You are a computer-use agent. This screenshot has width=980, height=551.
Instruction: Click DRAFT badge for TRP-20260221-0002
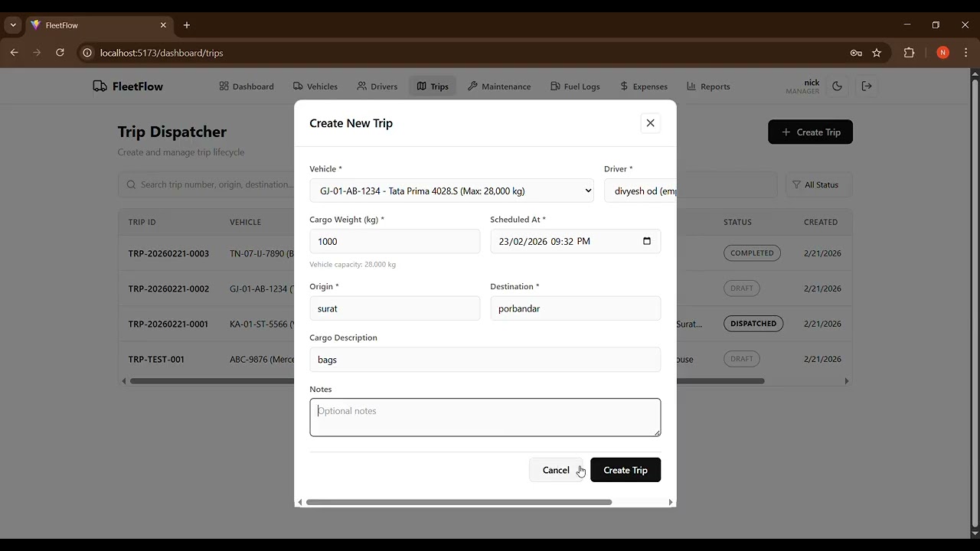[x=742, y=289]
